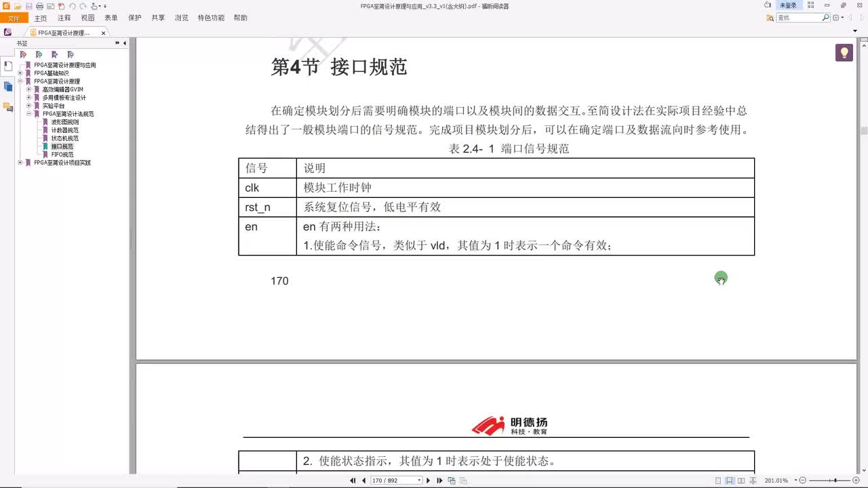868x488 pixels.
Task: Open the zoom level dropdown at 201.01%
Action: (795, 481)
